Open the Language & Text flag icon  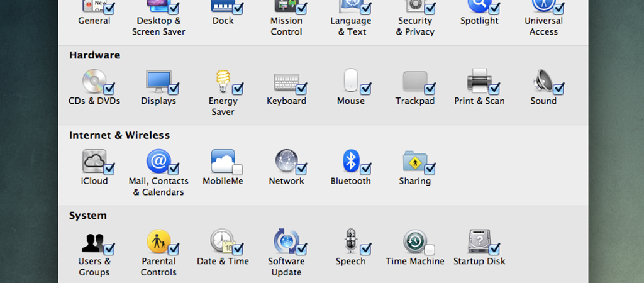click(x=351, y=6)
